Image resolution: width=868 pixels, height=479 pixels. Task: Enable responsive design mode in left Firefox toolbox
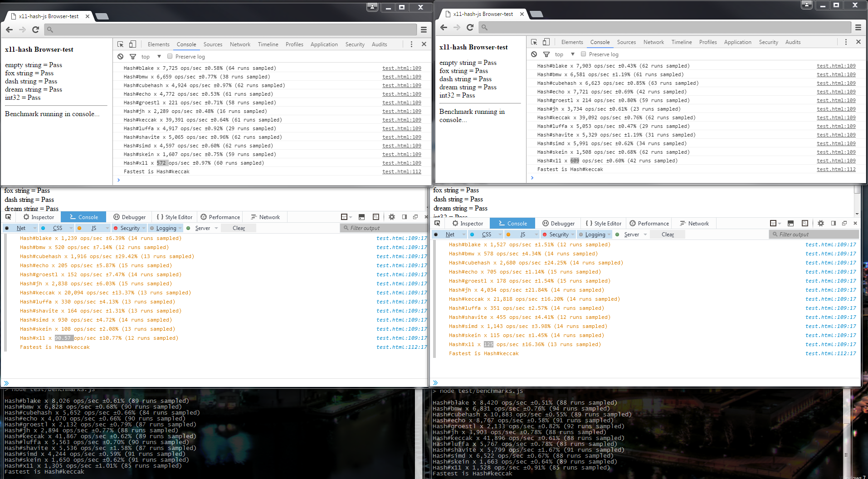[376, 217]
